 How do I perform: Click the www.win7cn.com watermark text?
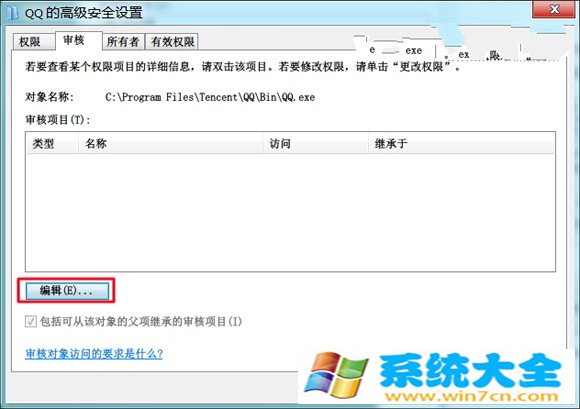pos(471,396)
